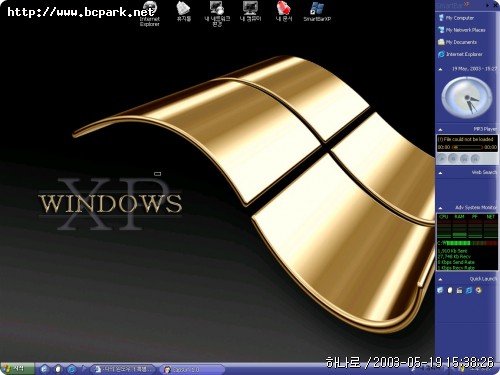The height and width of the screenshot is (375, 500).
Task: Click the white second Quick Launch sidebar icon
Action: [x=450, y=290]
